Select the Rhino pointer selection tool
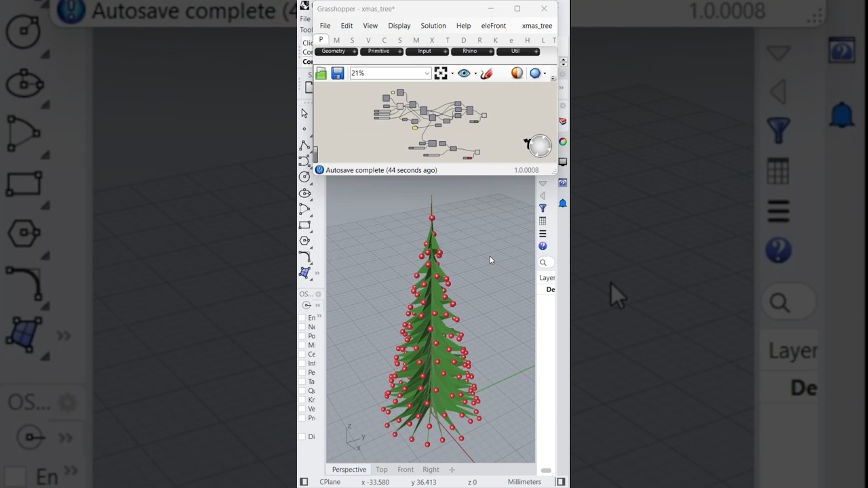868x488 pixels. pos(304,113)
